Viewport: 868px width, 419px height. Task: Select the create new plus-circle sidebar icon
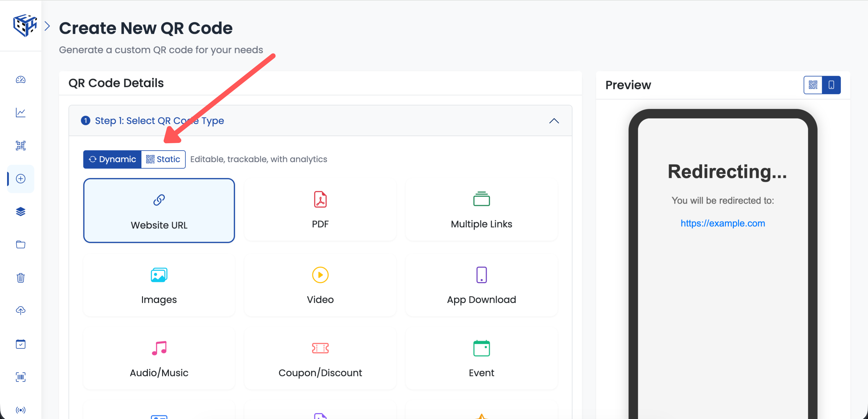click(x=20, y=179)
